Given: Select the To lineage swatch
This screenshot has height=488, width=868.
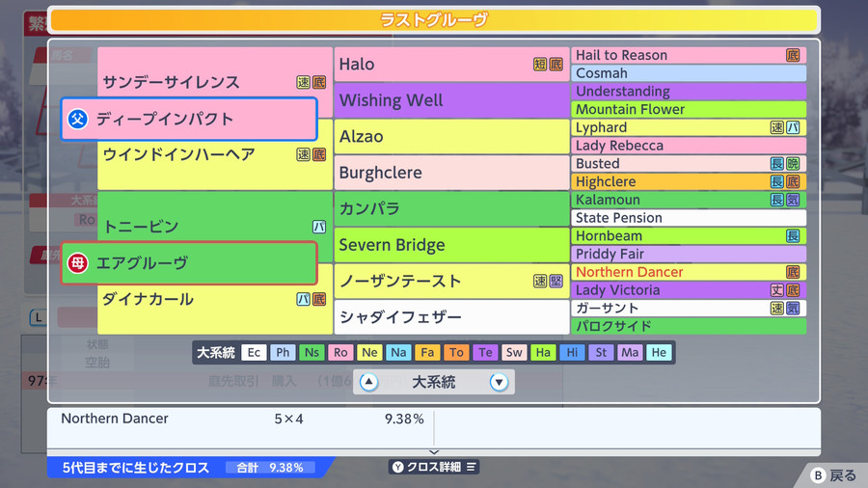Looking at the screenshot, I should click(456, 352).
